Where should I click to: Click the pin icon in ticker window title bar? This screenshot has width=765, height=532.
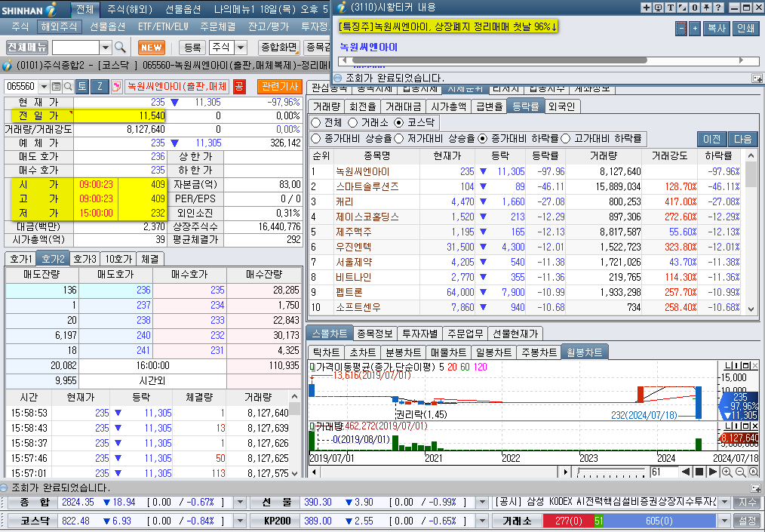tap(706, 8)
